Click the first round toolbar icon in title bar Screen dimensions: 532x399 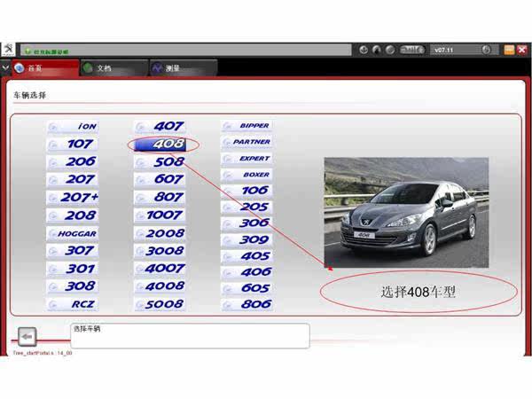coord(364,50)
